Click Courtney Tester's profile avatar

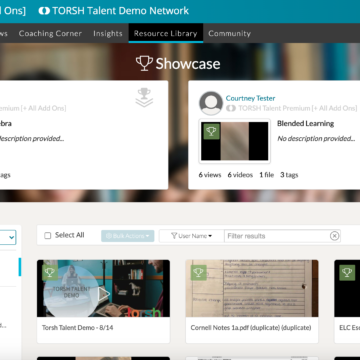click(211, 103)
